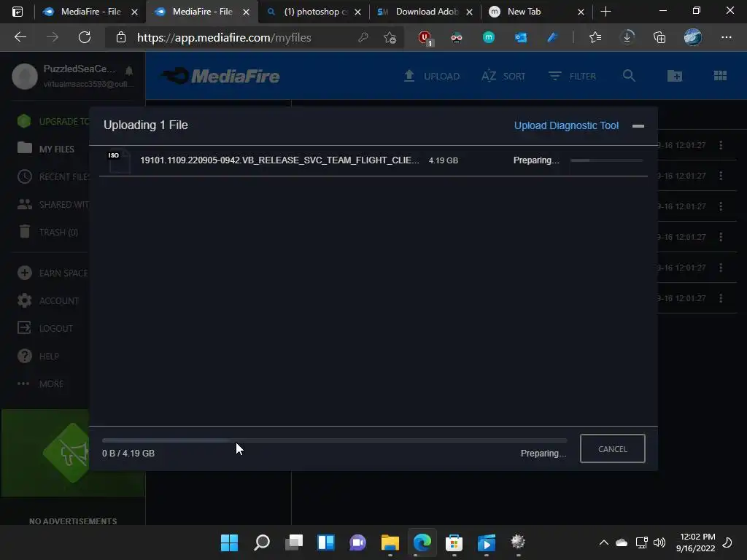Open Trash (0) in sidebar

[x=47, y=232]
